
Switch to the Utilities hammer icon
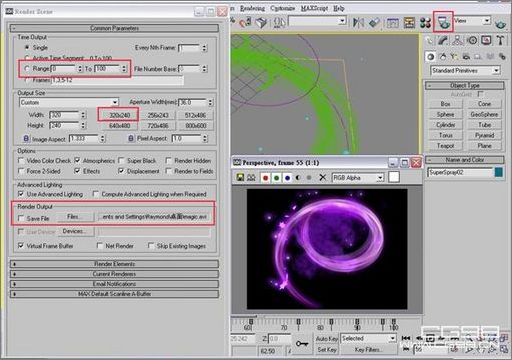[x=500, y=40]
